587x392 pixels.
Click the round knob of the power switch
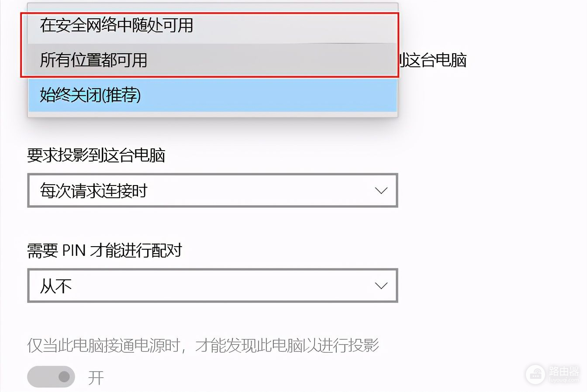point(64,377)
